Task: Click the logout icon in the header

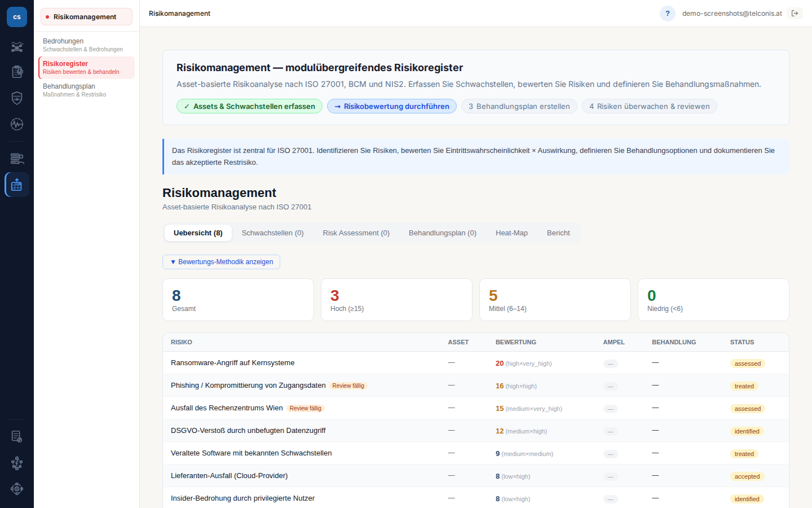Action: coord(795,14)
